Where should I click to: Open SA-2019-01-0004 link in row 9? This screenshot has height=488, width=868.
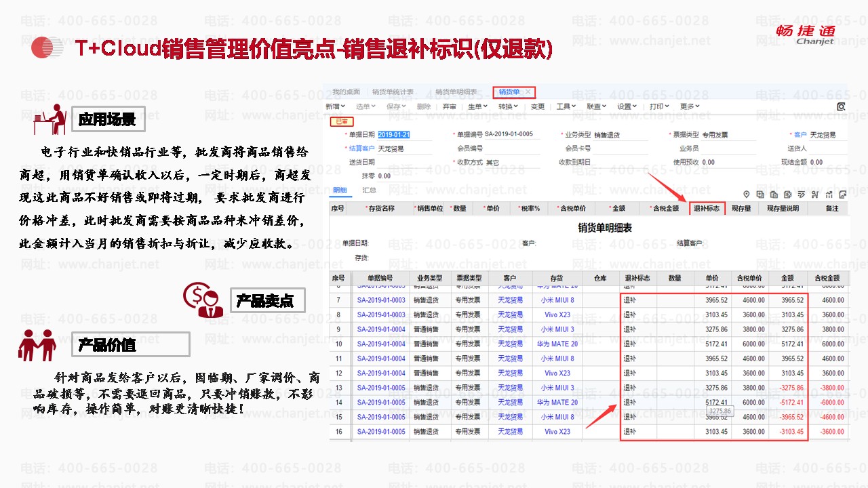[x=381, y=329]
